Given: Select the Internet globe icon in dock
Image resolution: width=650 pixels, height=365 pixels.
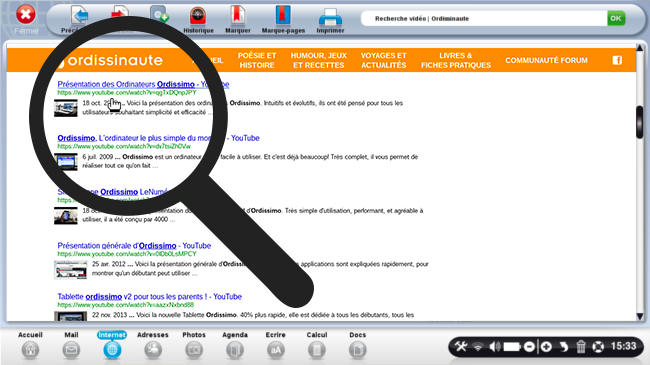Looking at the screenshot, I should (x=112, y=350).
